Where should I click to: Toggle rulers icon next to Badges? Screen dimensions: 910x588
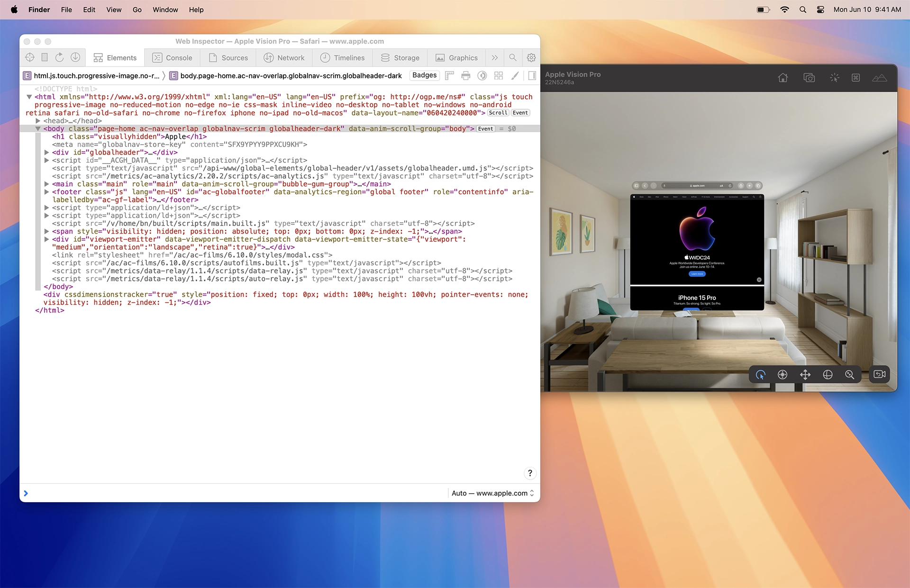449,75
